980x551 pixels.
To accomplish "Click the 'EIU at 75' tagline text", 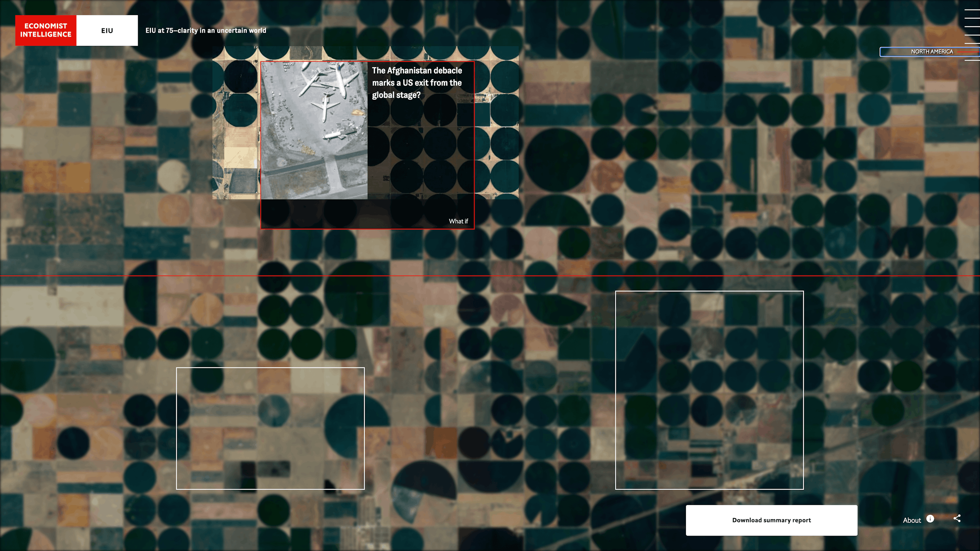I will tap(206, 31).
